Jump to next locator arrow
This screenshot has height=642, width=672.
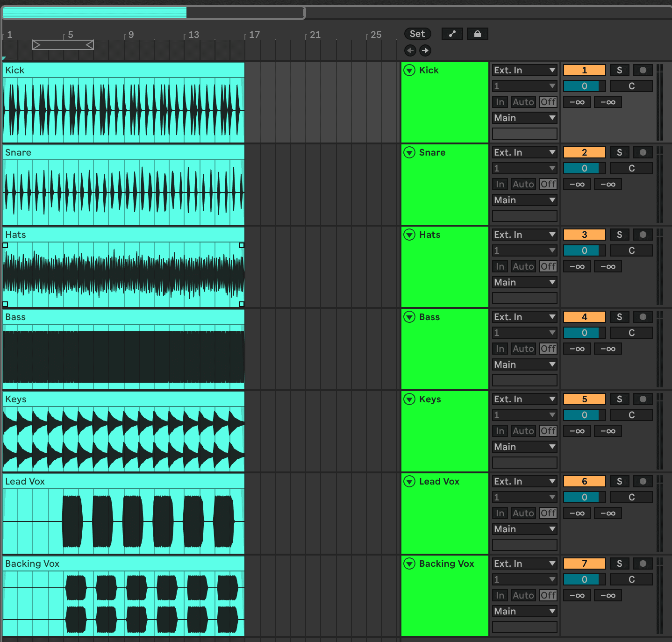coord(425,50)
